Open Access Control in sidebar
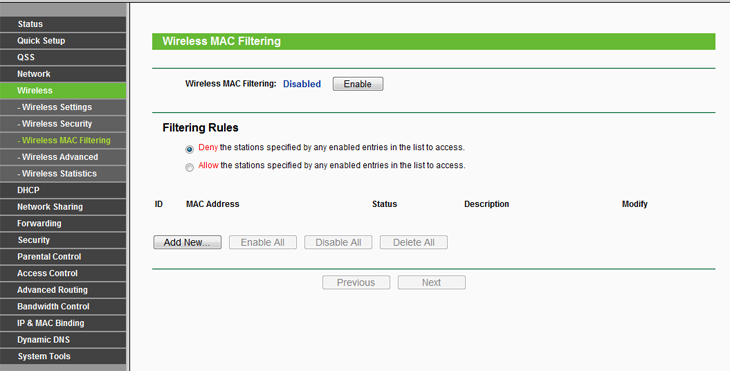Image resolution: width=730 pixels, height=371 pixels. tap(63, 273)
